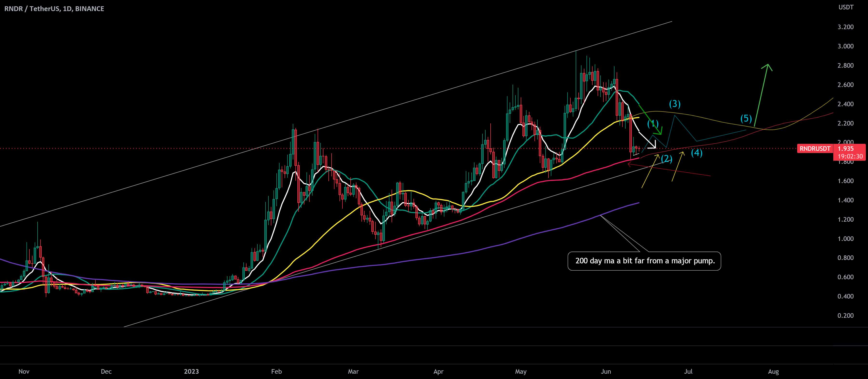Click the 3.000 price axis label
Viewport: 868px width, 379px height.
point(846,46)
